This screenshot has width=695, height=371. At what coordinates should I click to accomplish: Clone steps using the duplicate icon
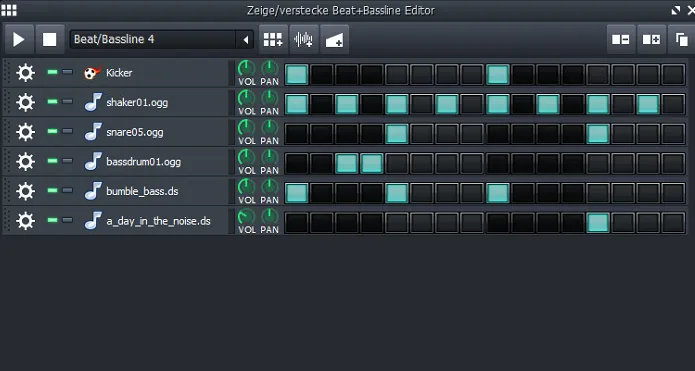[682, 39]
